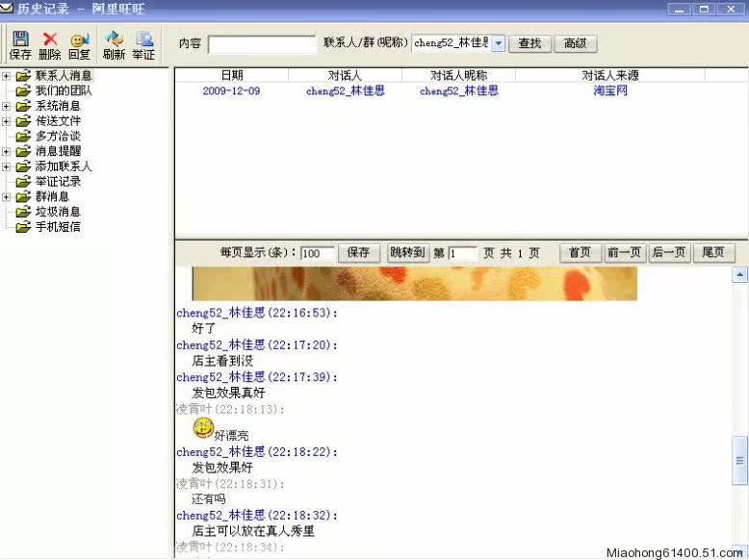Select the 多方洽谈 folder label

click(x=58, y=136)
